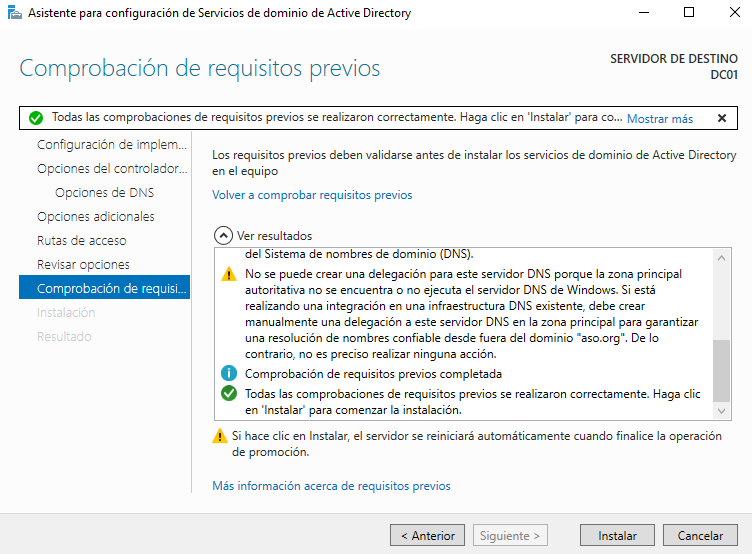This screenshot has height=554, width=752.
Task: Go to Opciones de DNS step
Action: [x=104, y=192]
